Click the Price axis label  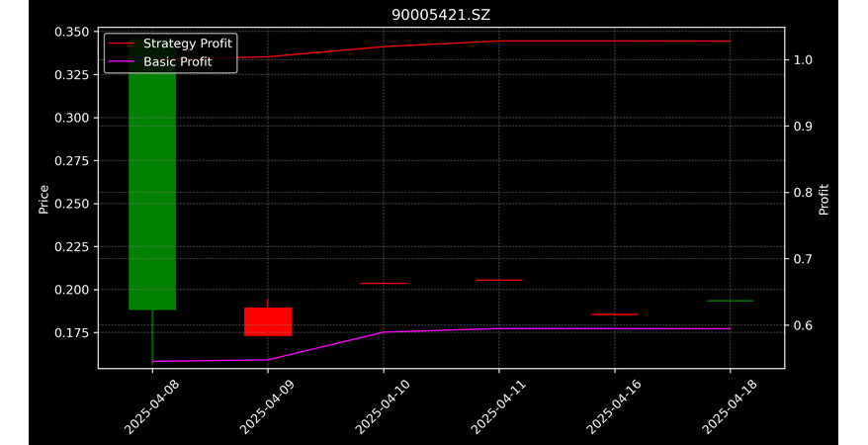coord(43,200)
